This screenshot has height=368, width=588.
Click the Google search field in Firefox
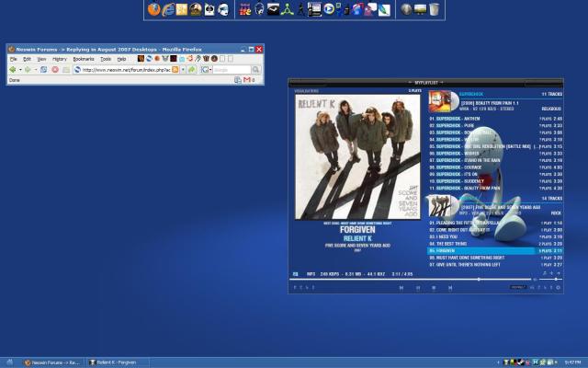[x=232, y=70]
